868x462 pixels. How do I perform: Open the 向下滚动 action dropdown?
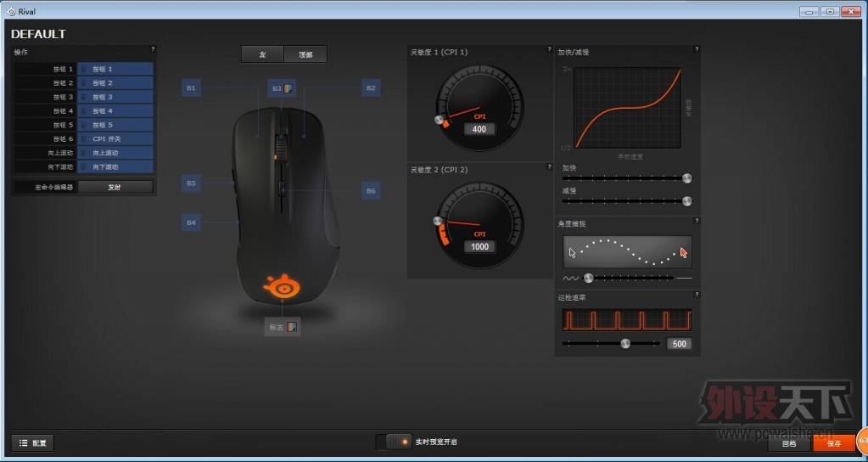115,166
